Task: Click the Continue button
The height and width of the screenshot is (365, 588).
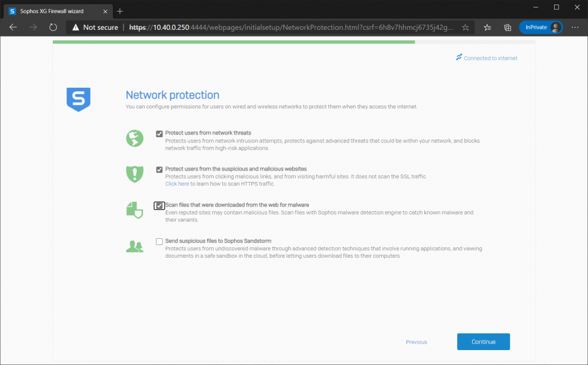Action: tap(483, 342)
